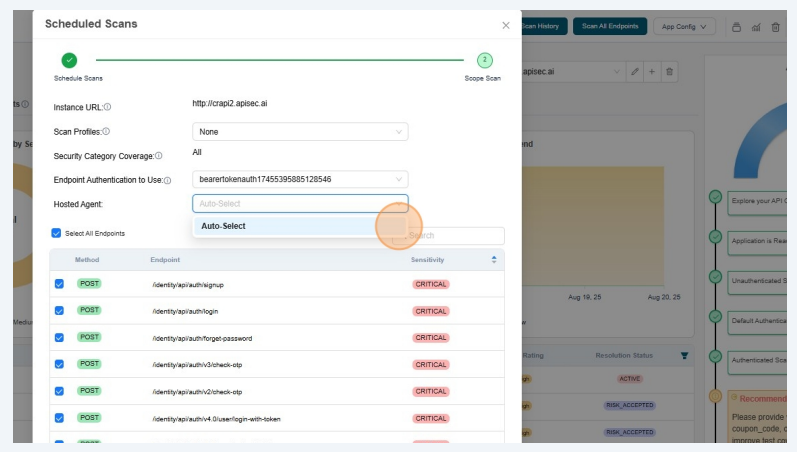Screen dimensions: 797x452
Task: Uncheck the /identity/api/auth/login endpoint checkbox
Action: [59, 311]
